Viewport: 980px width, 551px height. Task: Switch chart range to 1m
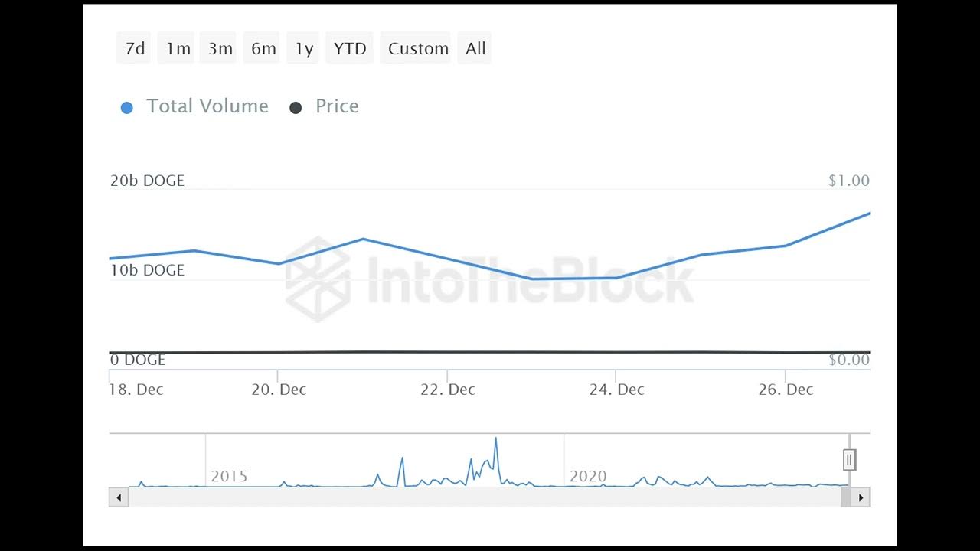click(x=178, y=48)
